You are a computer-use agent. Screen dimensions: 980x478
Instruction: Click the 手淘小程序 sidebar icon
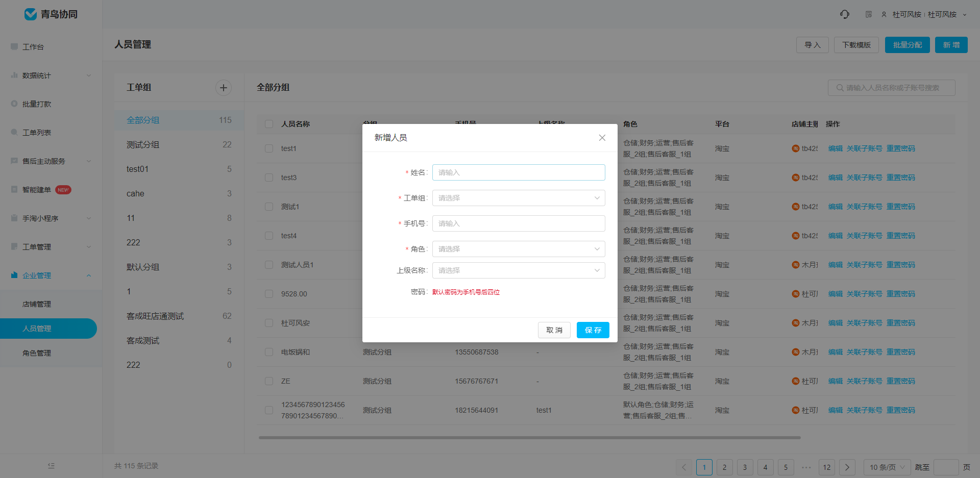tap(14, 218)
